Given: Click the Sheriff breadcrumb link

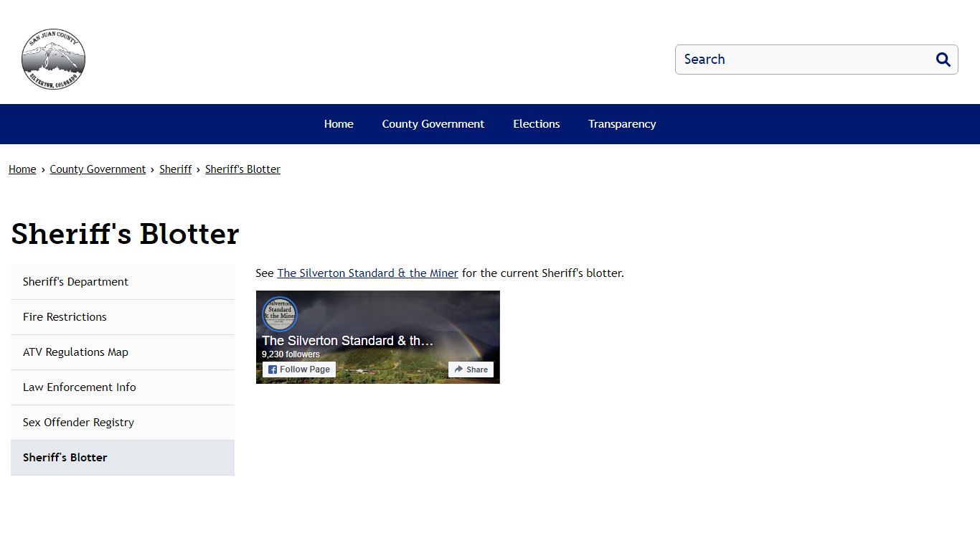Looking at the screenshot, I should (x=176, y=169).
